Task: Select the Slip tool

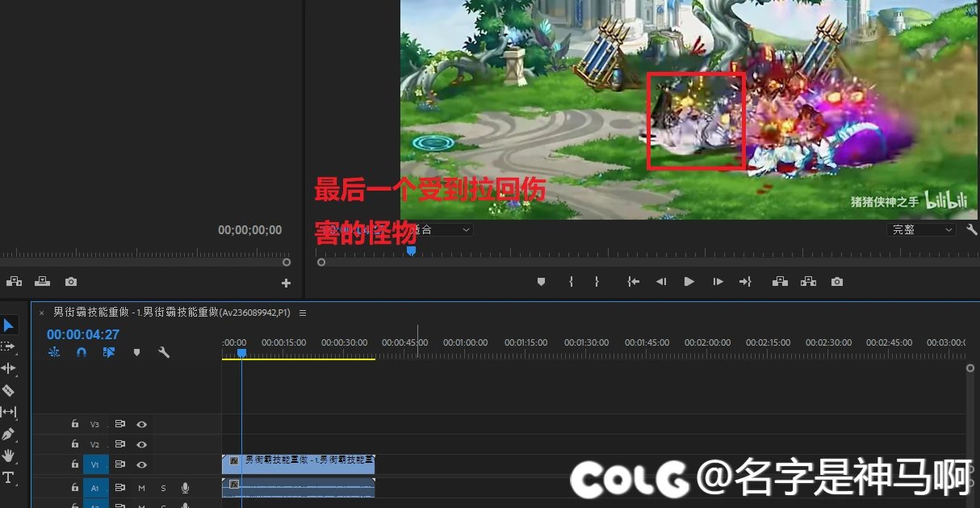Action: click(8, 412)
